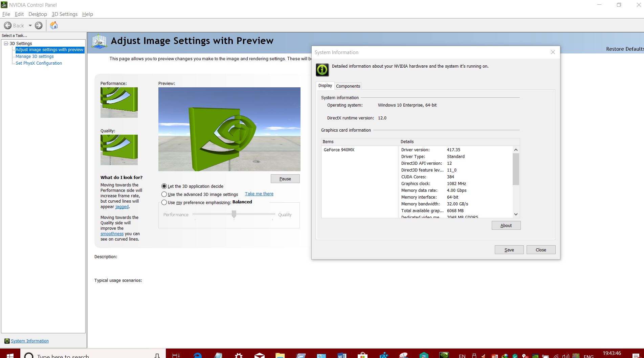The image size is (644, 358).
Task: Select 'Let the 3D application decide' option
Action: coord(164,186)
